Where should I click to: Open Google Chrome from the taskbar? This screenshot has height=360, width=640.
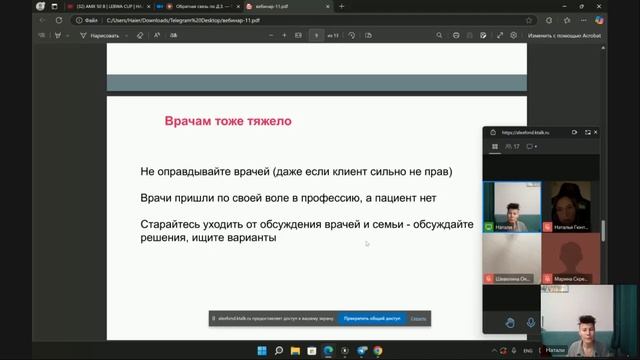click(378, 351)
